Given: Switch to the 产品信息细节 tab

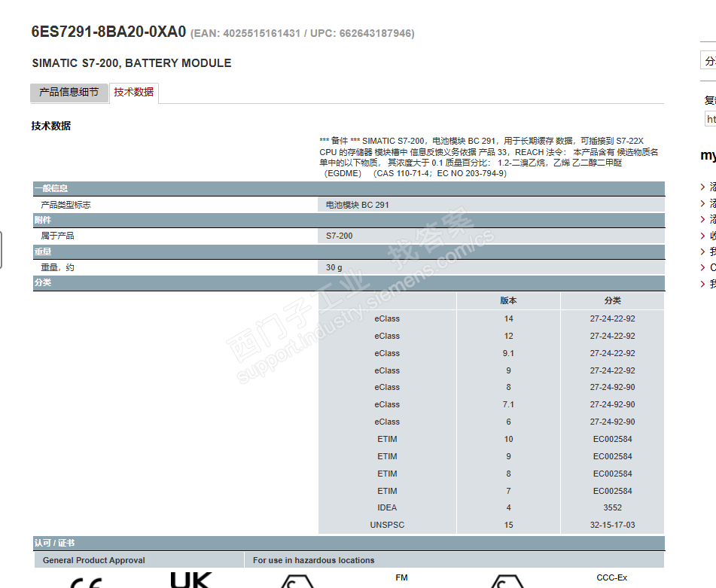Looking at the screenshot, I should [x=69, y=92].
